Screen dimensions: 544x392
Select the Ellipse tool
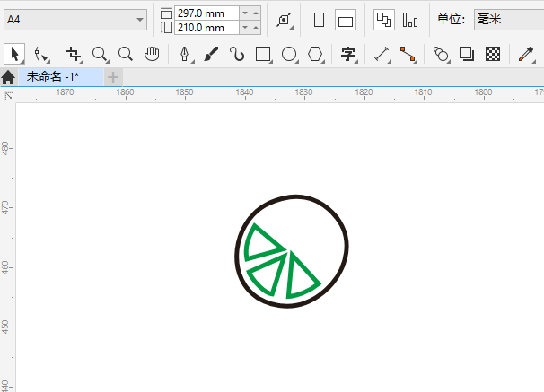click(x=289, y=55)
